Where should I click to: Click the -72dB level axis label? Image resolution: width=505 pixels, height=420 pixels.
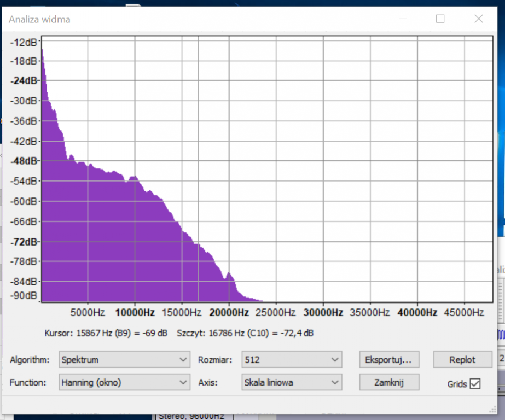(x=24, y=242)
